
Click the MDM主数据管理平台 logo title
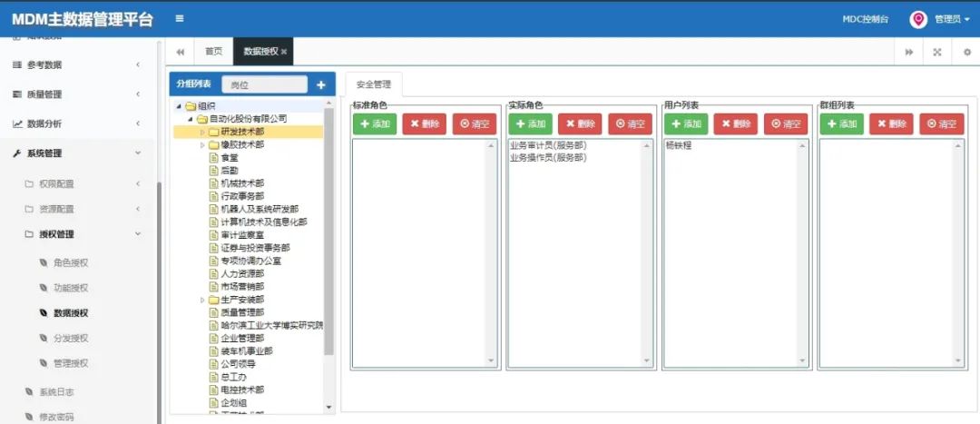tap(83, 19)
